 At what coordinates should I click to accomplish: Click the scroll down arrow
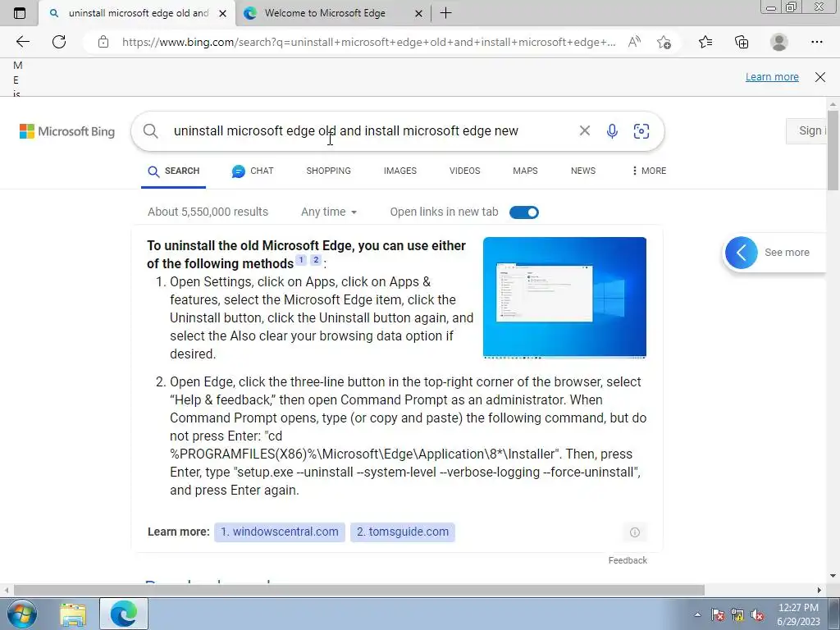pyautogui.click(x=833, y=577)
